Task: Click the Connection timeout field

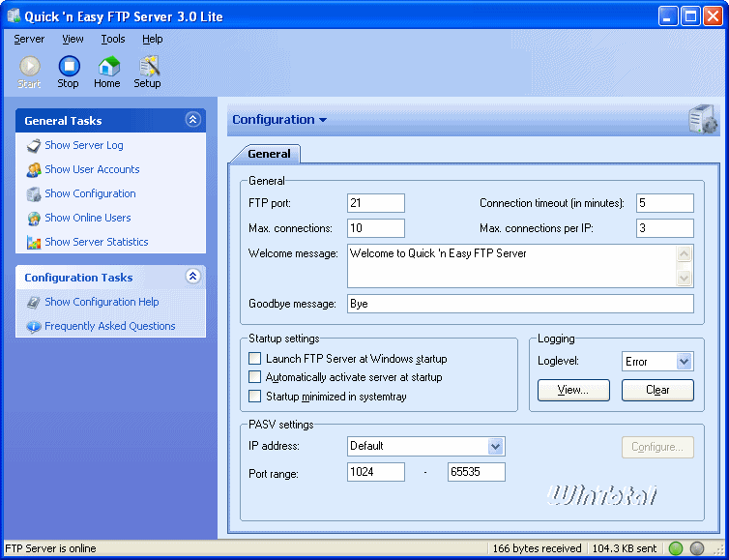Action: click(x=665, y=203)
